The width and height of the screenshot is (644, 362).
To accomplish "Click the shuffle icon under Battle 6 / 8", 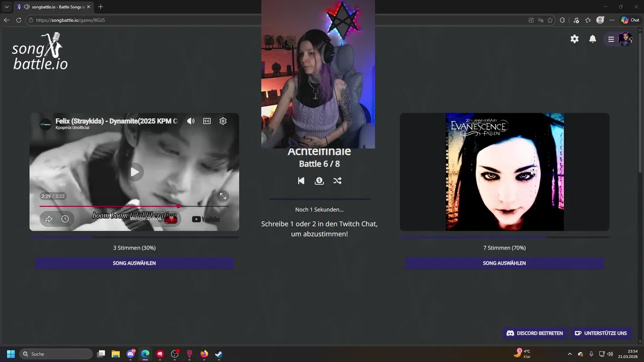I will (x=337, y=180).
